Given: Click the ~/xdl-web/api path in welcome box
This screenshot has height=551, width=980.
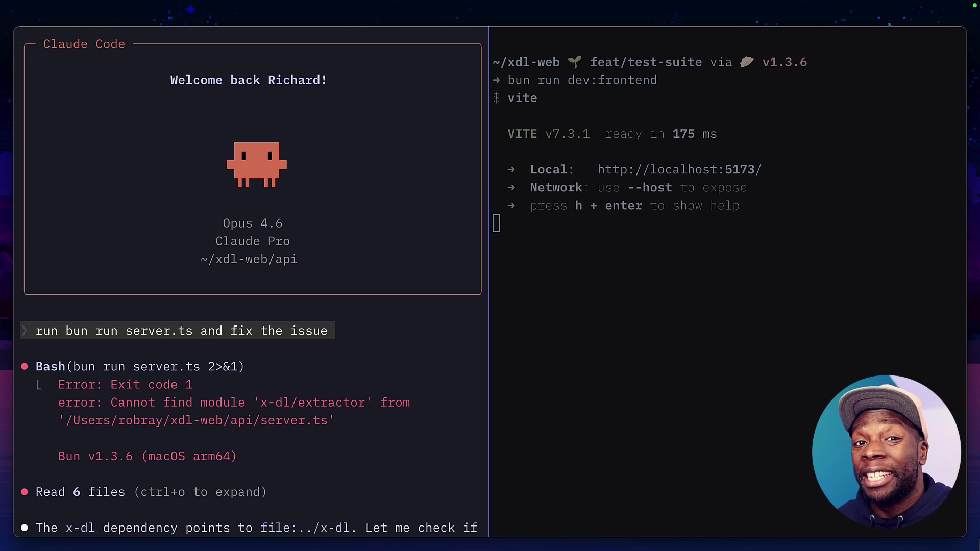Looking at the screenshot, I should pos(249,259).
